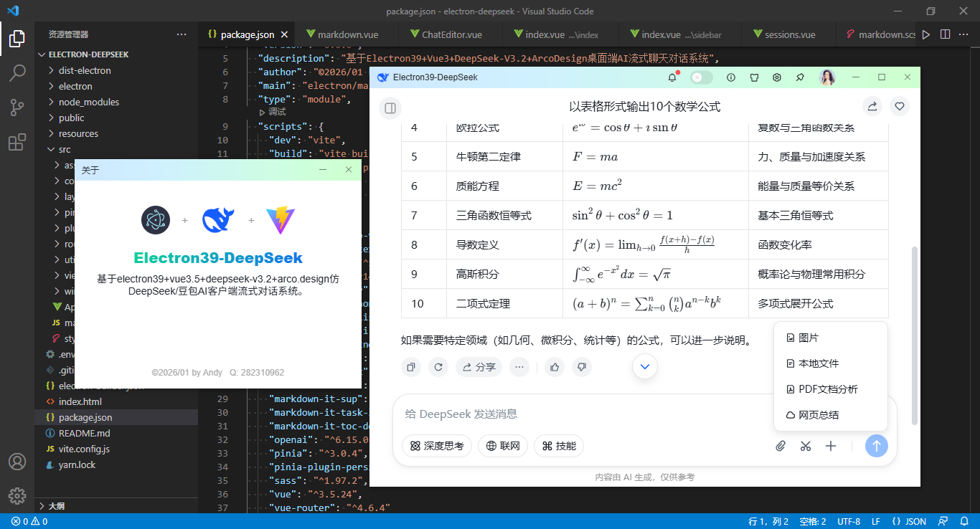Screen dimensions: 980x529
Task: Favorite the conversation via heart icon
Action: tap(899, 106)
